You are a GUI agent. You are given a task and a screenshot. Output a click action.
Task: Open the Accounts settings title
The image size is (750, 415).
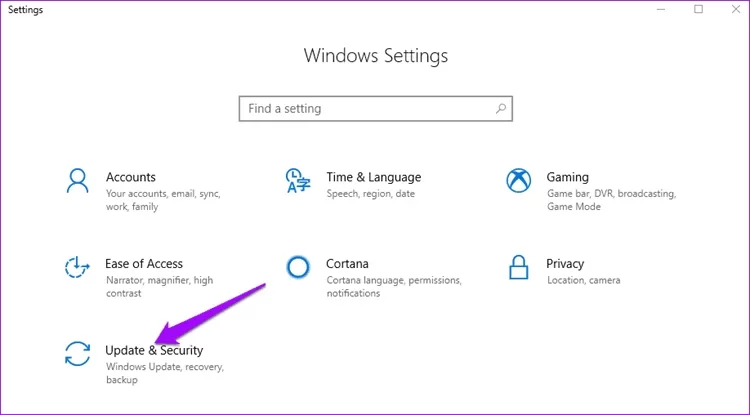pyautogui.click(x=130, y=177)
